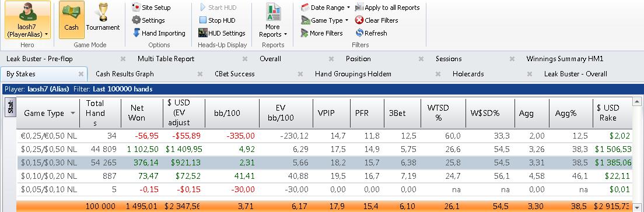Sort by 3Bet column header
644x212 pixels.
(402, 113)
